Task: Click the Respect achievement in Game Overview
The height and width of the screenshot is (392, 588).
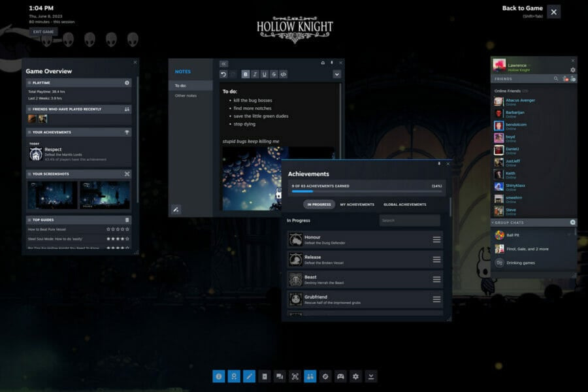Action: point(79,154)
